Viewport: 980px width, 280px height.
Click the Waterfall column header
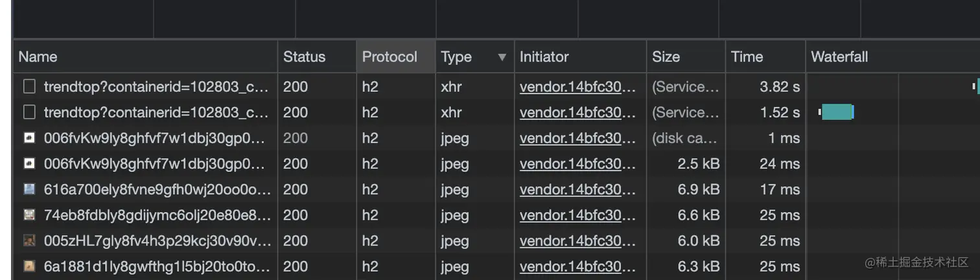pos(839,57)
